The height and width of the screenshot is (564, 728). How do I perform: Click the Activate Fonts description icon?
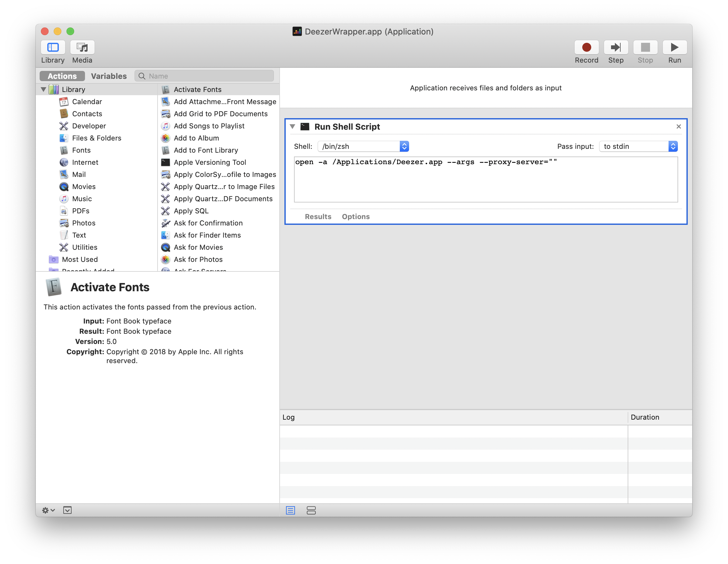point(54,287)
